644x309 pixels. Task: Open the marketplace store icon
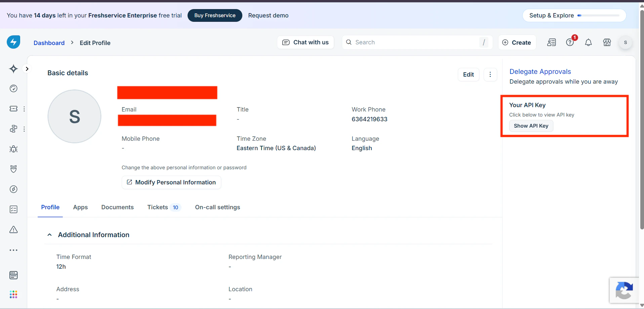pos(607,42)
